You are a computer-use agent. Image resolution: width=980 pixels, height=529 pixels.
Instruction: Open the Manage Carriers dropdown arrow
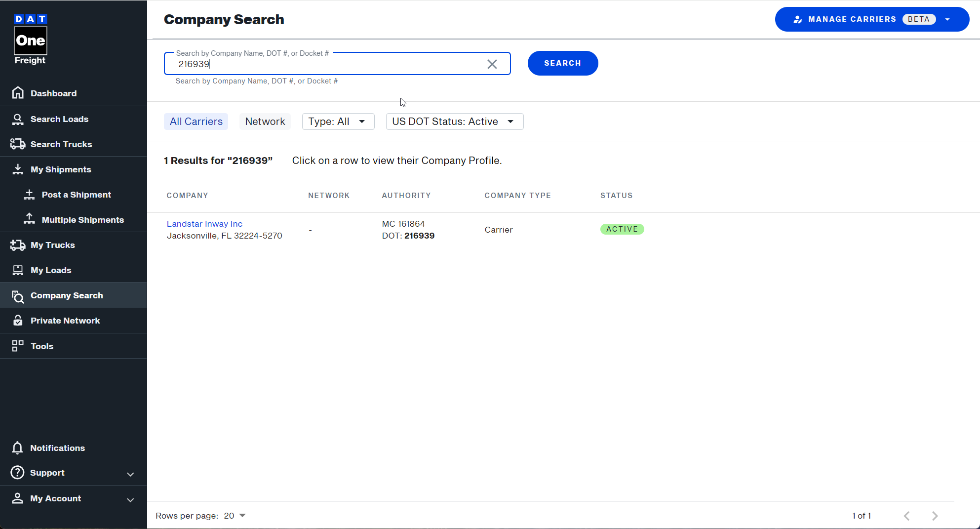click(x=947, y=19)
